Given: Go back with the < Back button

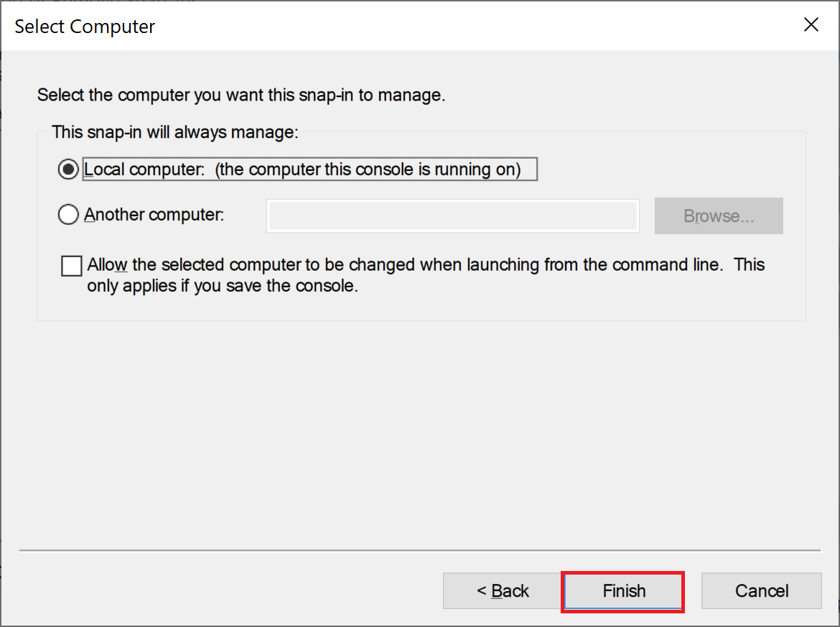Looking at the screenshot, I should (502, 591).
